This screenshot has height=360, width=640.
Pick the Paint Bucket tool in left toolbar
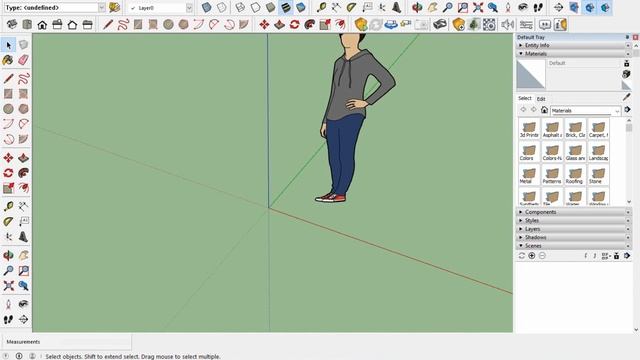pos(8,60)
